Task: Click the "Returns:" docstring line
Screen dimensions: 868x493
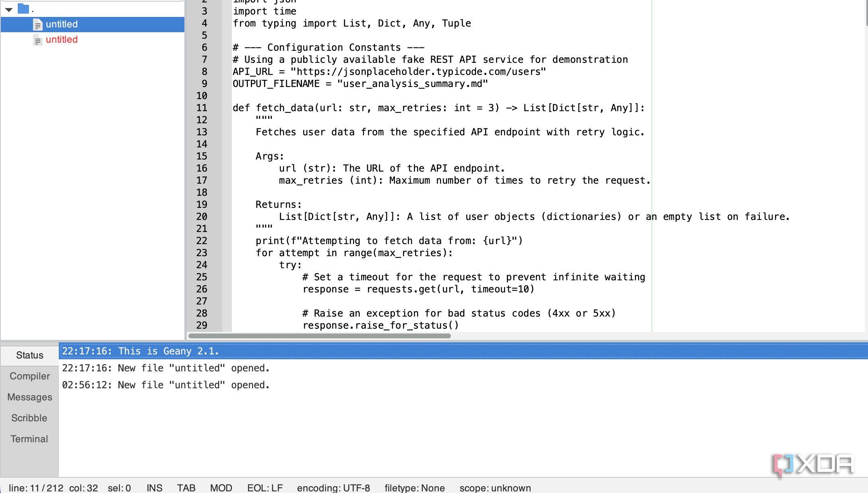Action: (279, 205)
